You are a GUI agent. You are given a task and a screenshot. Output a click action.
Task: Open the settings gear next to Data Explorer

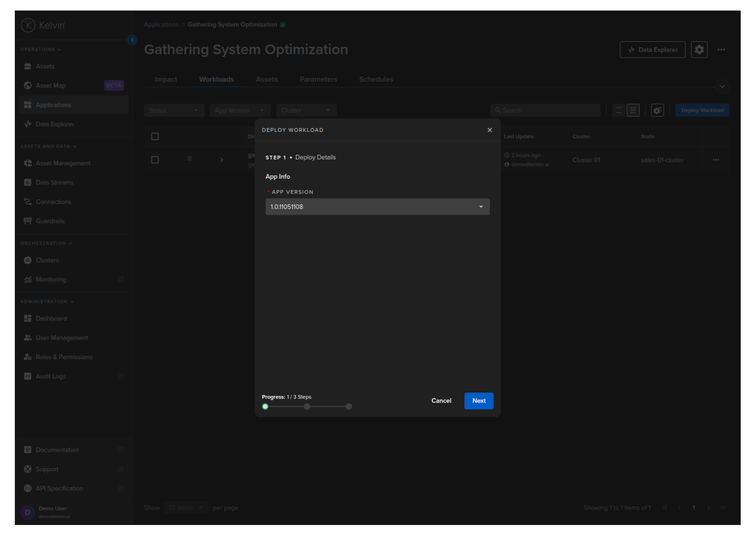[699, 50]
